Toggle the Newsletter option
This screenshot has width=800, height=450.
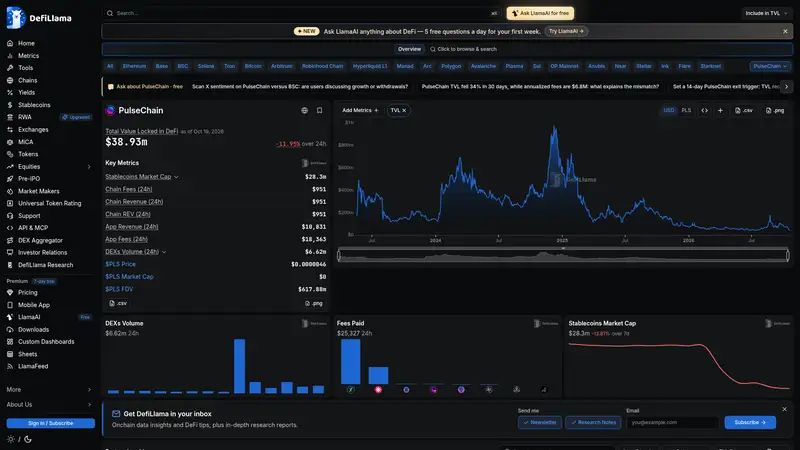540,422
